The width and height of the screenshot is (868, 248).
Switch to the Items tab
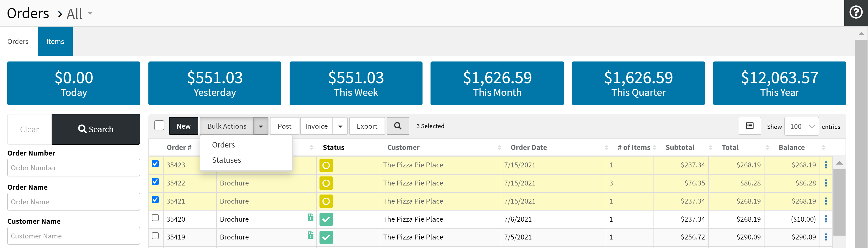tap(55, 41)
